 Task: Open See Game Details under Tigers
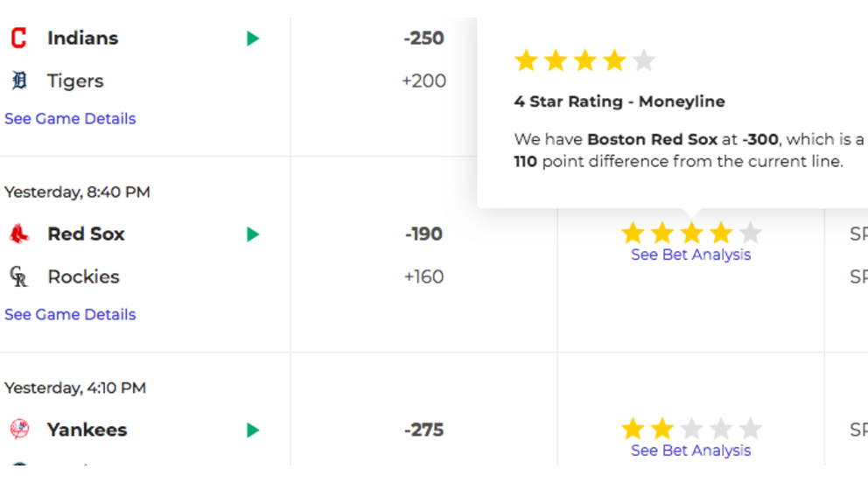[70, 118]
